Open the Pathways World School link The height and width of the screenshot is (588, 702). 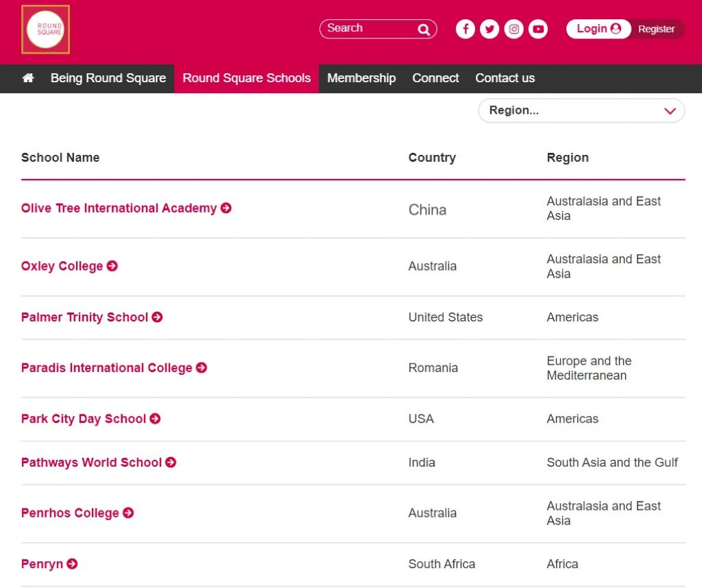click(91, 463)
